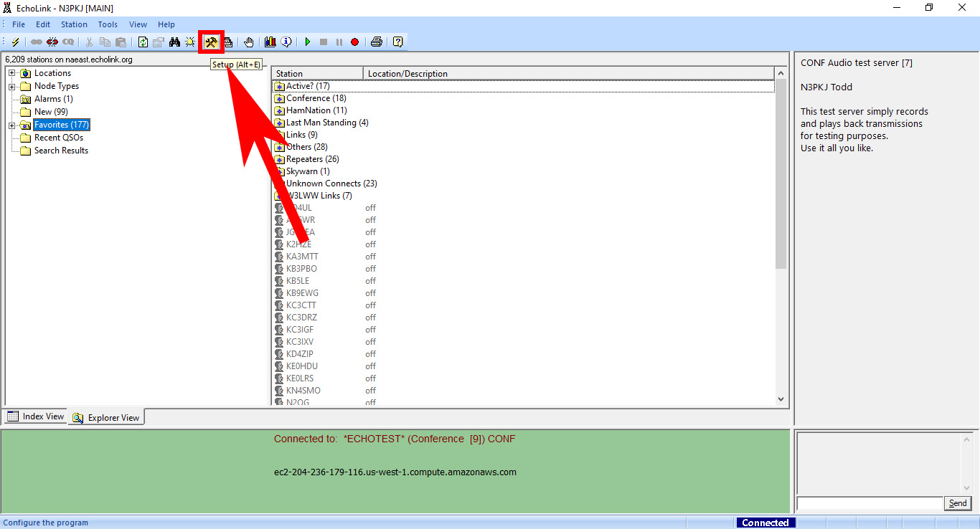The height and width of the screenshot is (529, 980).
Task: Switch to the Index View tab
Action: click(36, 416)
